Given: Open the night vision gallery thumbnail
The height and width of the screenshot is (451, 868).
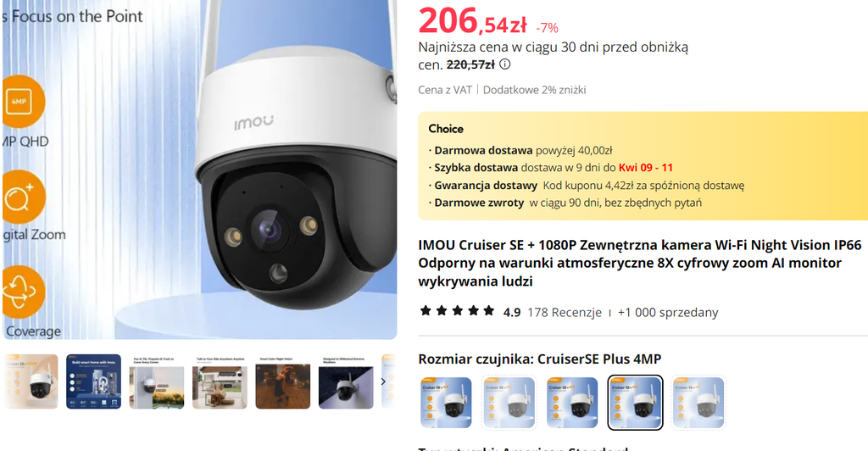Looking at the screenshot, I should (x=283, y=381).
